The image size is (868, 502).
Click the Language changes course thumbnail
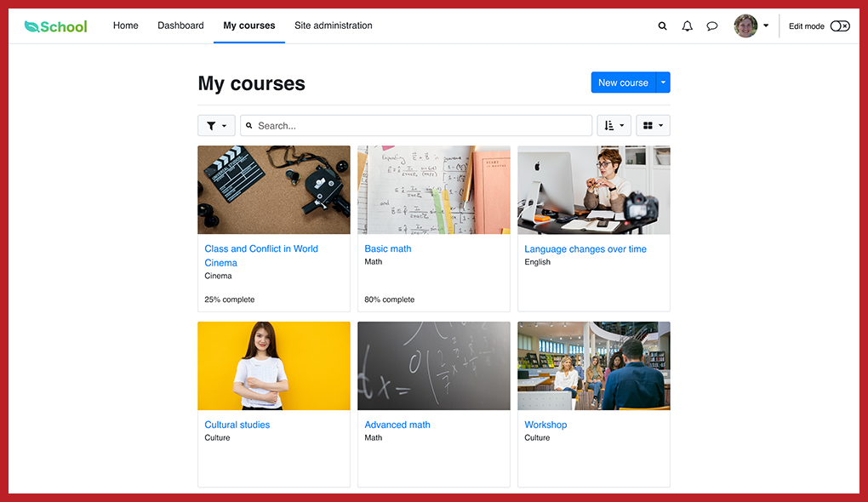point(594,190)
